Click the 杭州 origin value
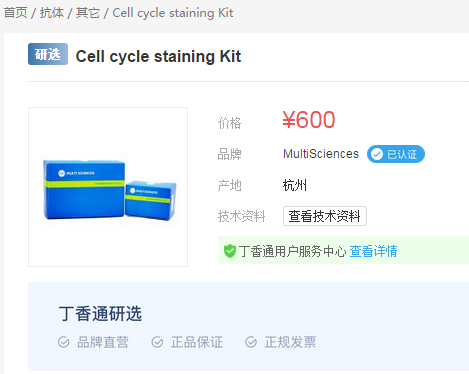This screenshot has height=374, width=469. [295, 185]
